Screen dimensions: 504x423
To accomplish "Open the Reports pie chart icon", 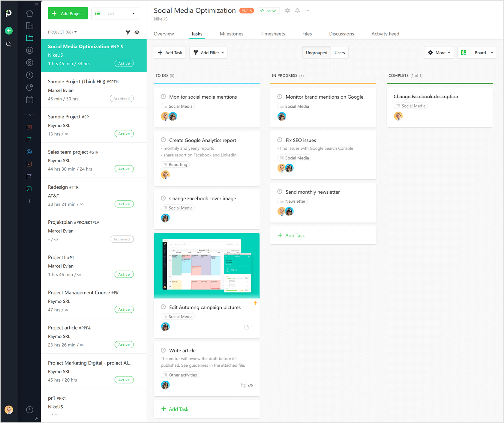I will point(29,87).
